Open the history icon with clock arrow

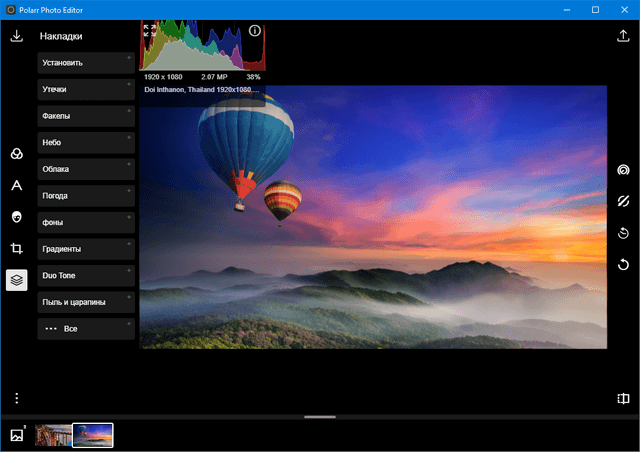coord(623,234)
